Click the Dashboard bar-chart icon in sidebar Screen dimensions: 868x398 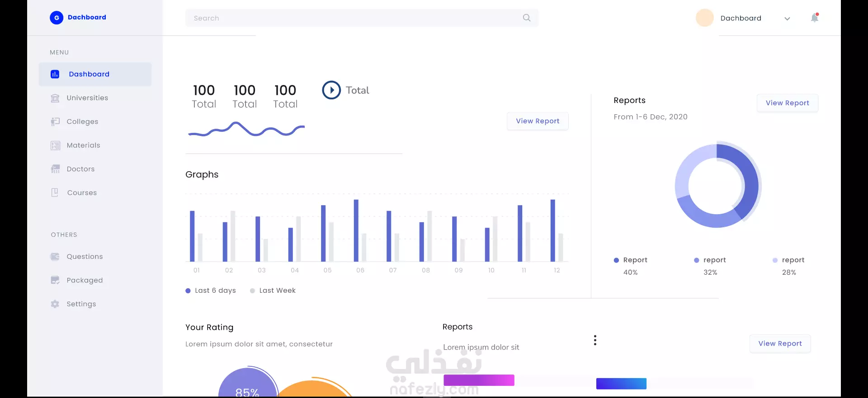tap(55, 74)
